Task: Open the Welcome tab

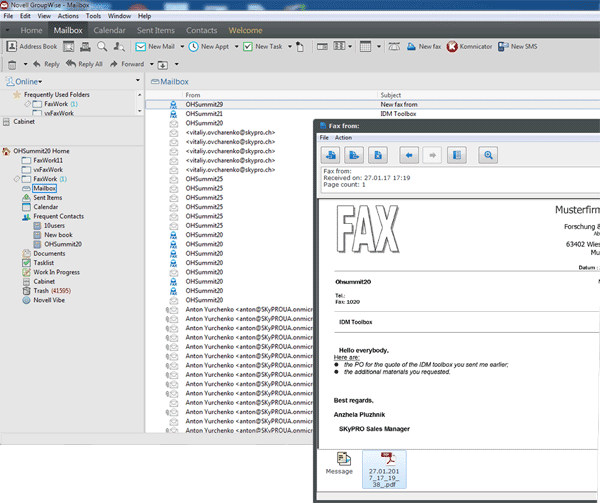Action: coord(246,30)
